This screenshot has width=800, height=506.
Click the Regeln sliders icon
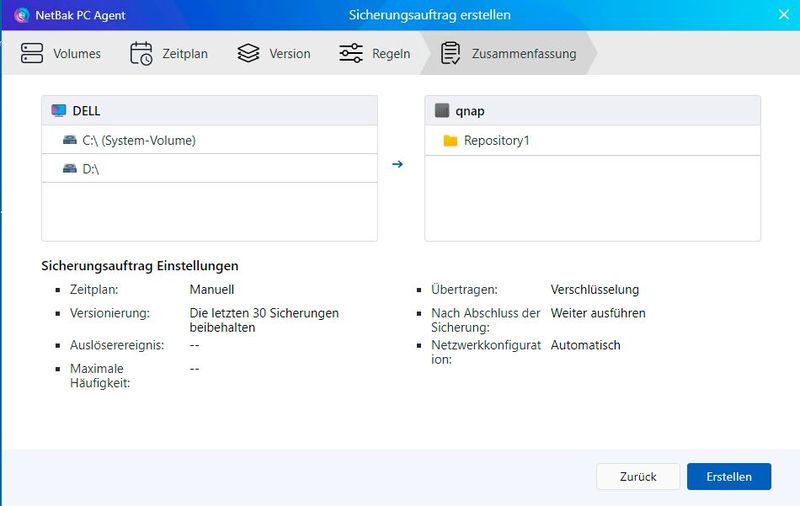pyautogui.click(x=351, y=53)
